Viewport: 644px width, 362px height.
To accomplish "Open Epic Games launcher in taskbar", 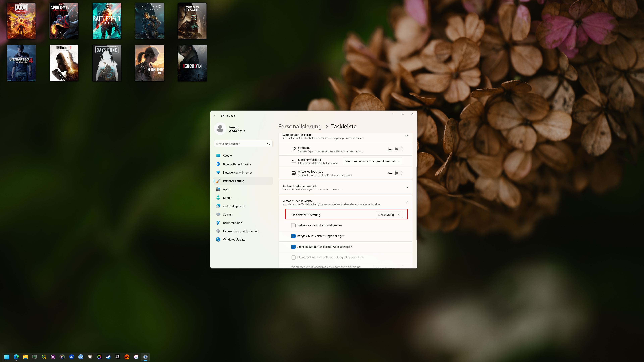I will (118, 357).
